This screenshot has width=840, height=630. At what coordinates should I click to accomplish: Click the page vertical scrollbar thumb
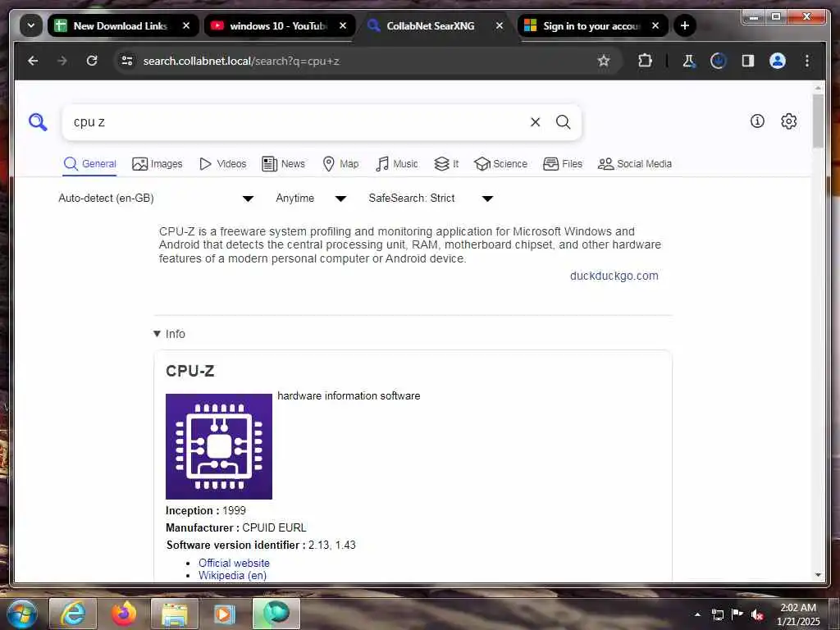818,121
